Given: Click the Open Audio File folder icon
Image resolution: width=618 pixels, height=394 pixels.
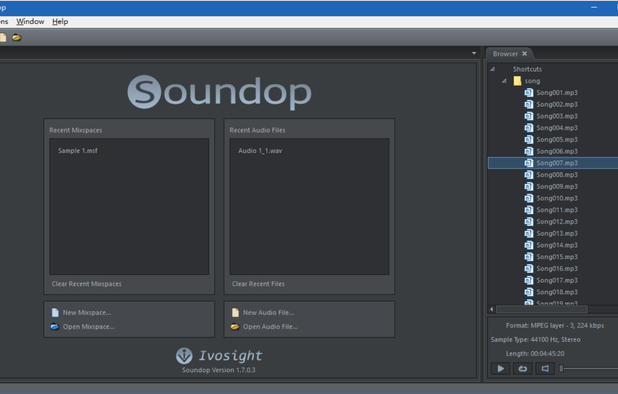Looking at the screenshot, I should point(235,327).
